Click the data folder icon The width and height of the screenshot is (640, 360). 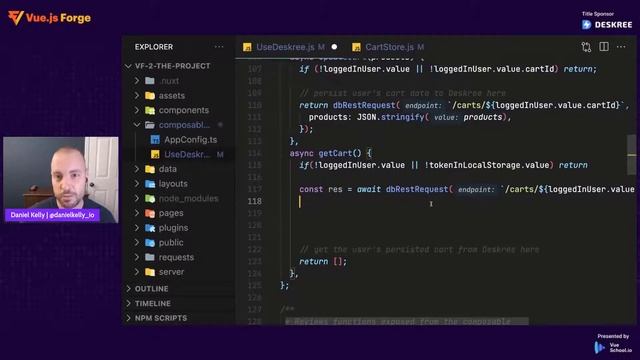150,169
